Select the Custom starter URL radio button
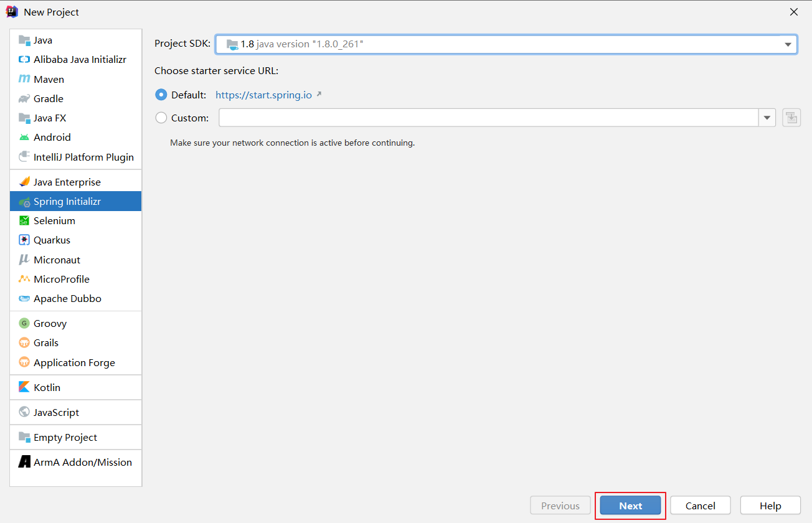Screen dimensions: 812x523 pyautogui.click(x=161, y=118)
